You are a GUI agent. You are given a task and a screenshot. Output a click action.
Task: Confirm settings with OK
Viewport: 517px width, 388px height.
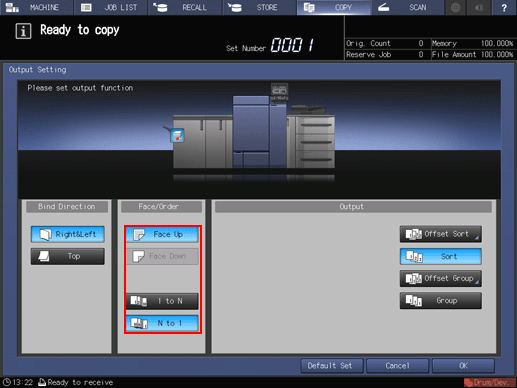(463, 366)
